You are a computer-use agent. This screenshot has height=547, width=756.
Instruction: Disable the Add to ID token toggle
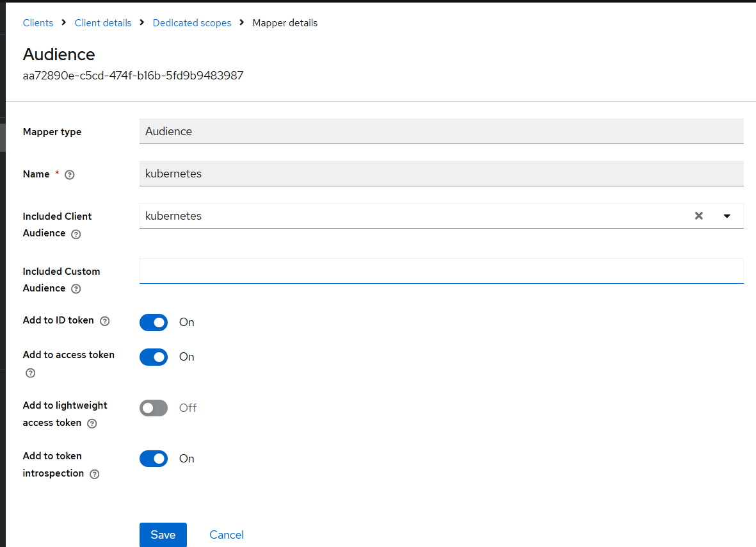[x=154, y=322]
